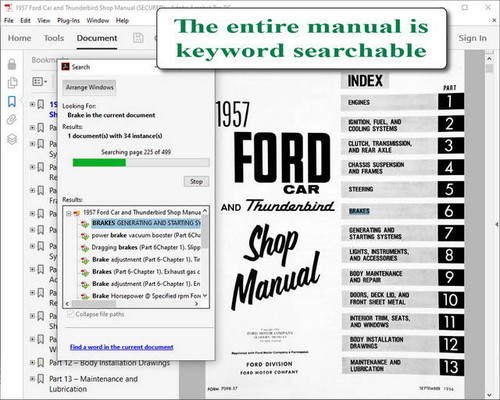This screenshot has height=400, width=500.
Task: Switch to the Document tab
Action: click(x=97, y=38)
